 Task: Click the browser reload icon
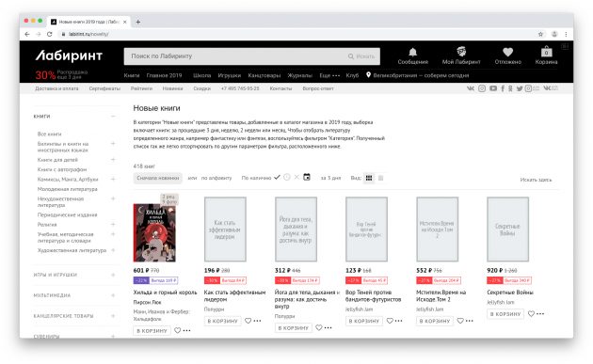coord(50,34)
